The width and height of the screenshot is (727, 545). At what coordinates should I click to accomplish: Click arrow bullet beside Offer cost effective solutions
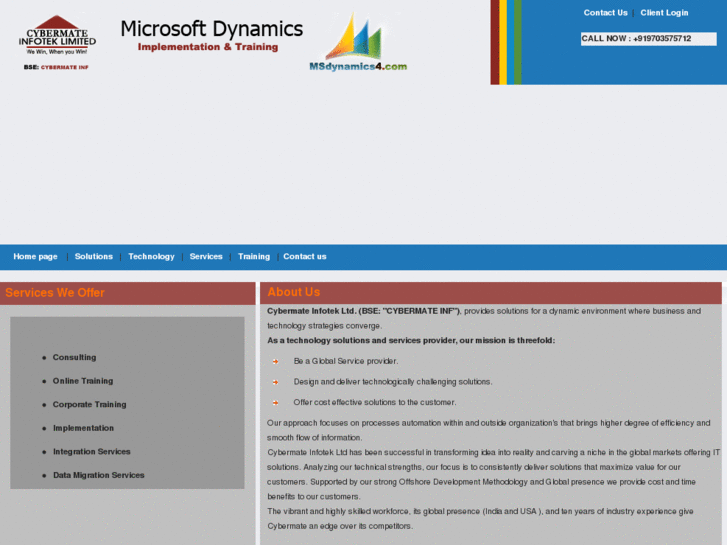coord(275,403)
